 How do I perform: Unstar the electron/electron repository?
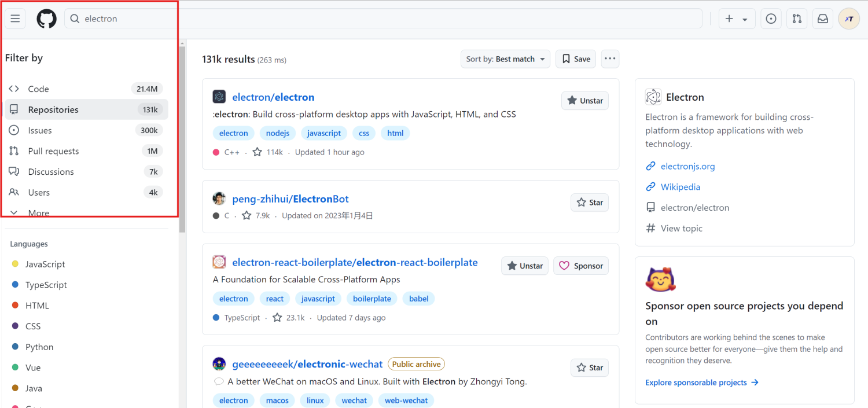click(x=584, y=101)
